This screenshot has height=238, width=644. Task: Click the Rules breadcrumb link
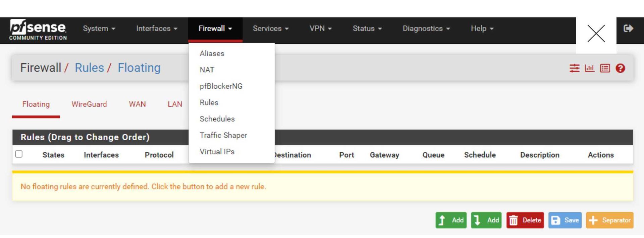click(x=89, y=68)
